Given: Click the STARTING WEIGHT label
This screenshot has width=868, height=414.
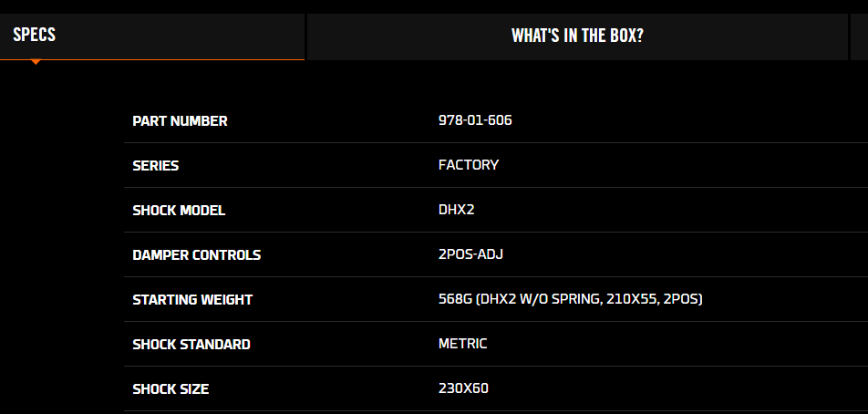Looking at the screenshot, I should [192, 300].
